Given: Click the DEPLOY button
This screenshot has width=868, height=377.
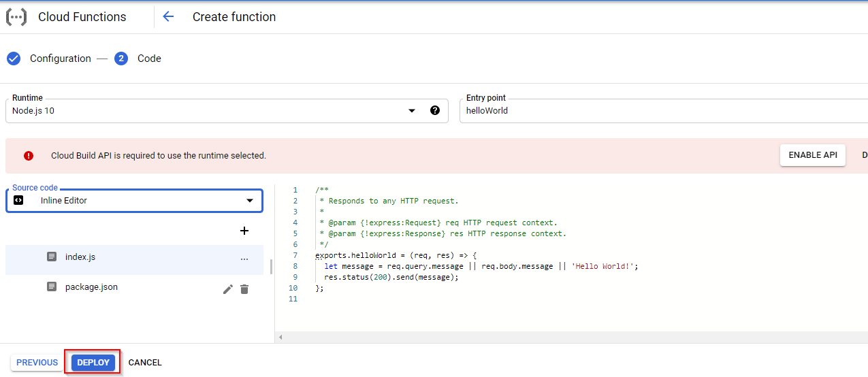Looking at the screenshot, I should click(93, 363).
